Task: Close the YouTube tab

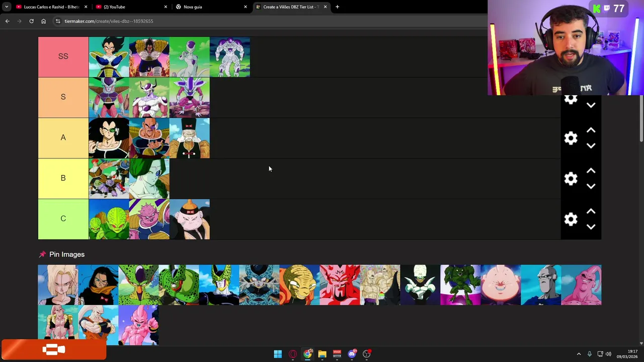Action: click(166, 7)
